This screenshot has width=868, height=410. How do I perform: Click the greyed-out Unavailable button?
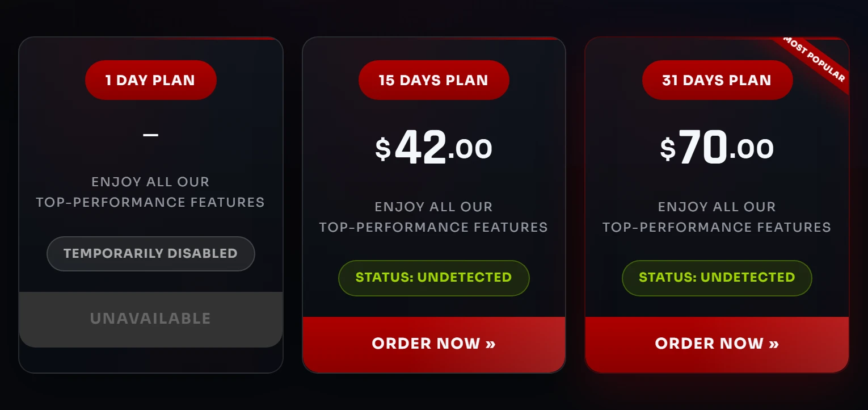[150, 319]
